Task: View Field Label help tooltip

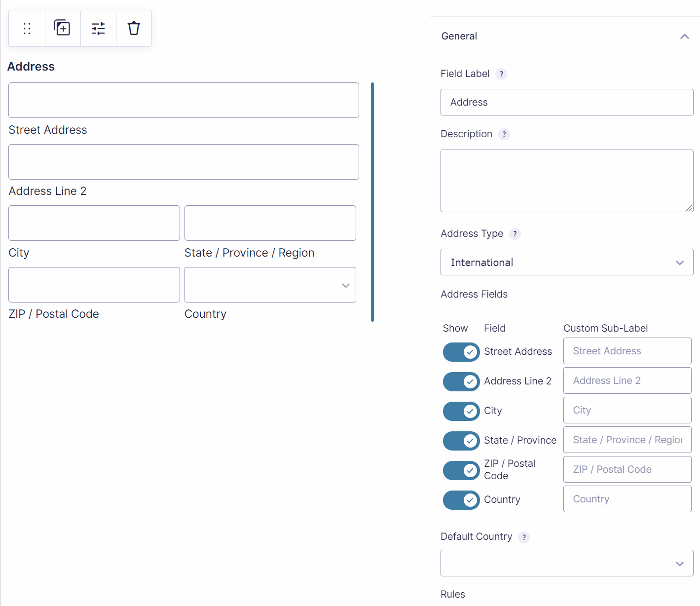Action: [x=501, y=74]
